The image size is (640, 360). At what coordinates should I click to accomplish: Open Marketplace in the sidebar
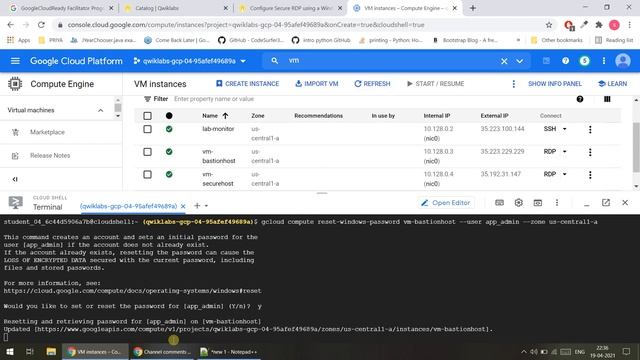tap(47, 132)
